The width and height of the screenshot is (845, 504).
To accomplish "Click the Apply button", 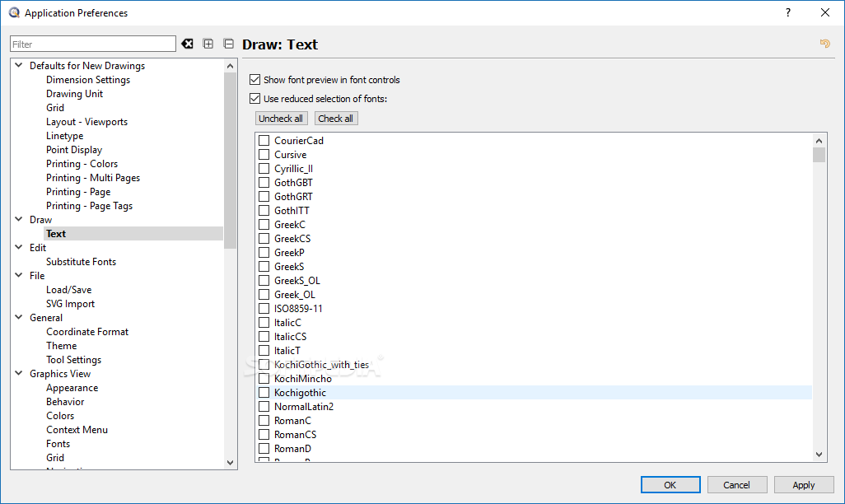I will point(803,485).
